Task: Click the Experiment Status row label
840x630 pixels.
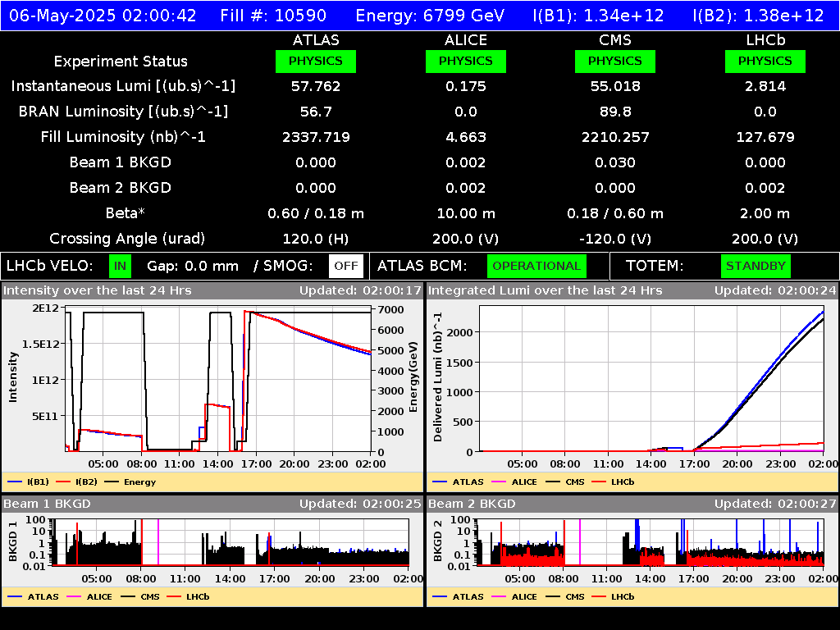Action: 121,62
